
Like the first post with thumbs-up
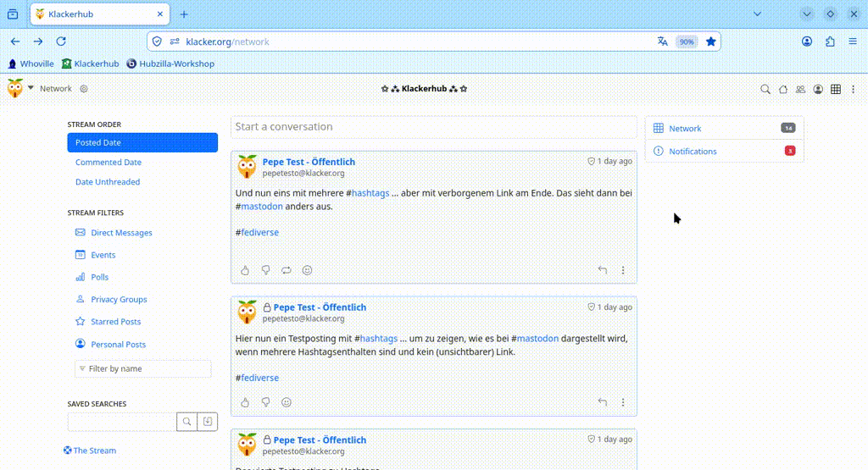245,270
